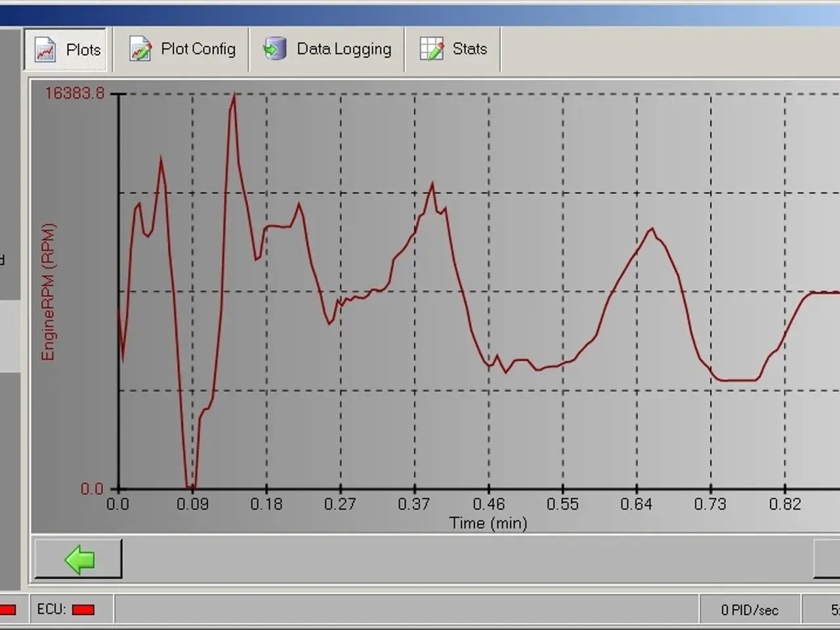The image size is (840, 630).
Task: Go back with the green arrow button
Action: [78, 559]
